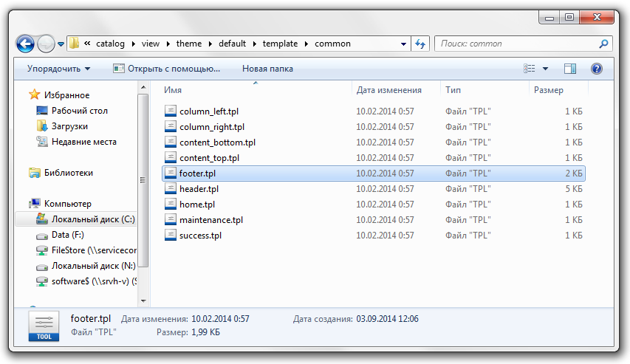This screenshot has height=364, width=630.
Task: Click the refresh button next to address bar
Action: (421, 44)
